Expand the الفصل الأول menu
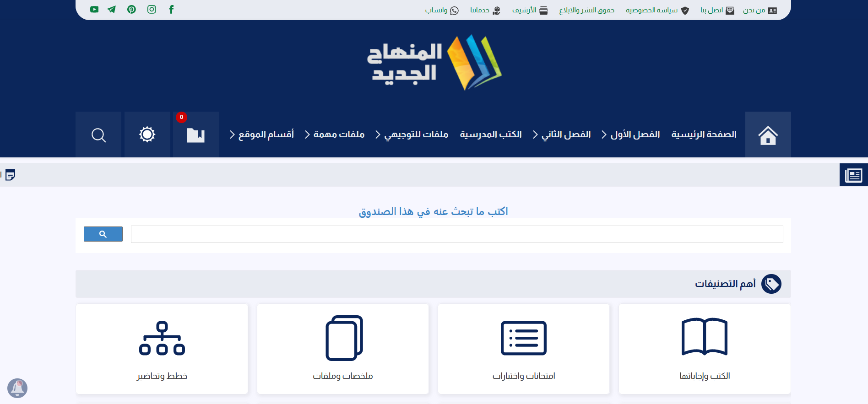 (630, 135)
